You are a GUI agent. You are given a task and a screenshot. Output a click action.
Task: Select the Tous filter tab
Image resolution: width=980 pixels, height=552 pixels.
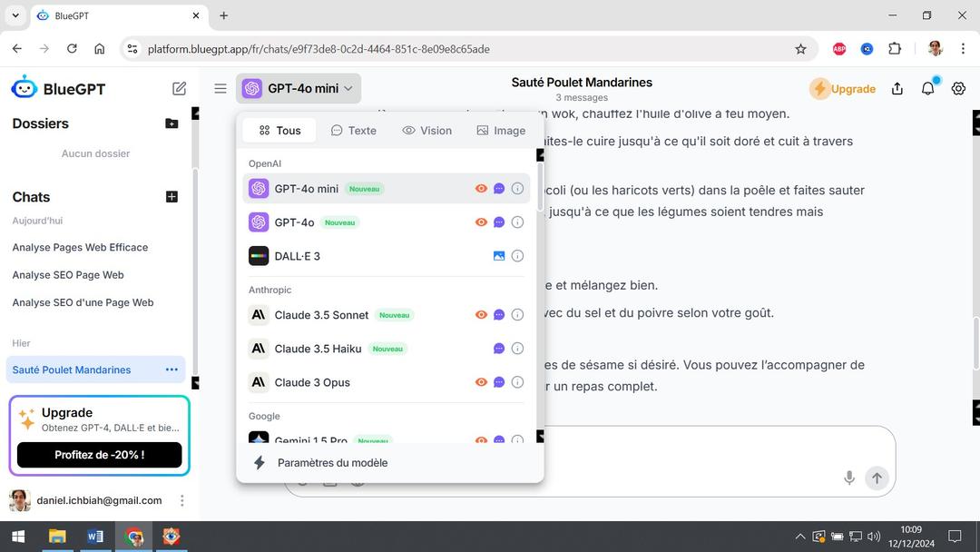point(279,131)
